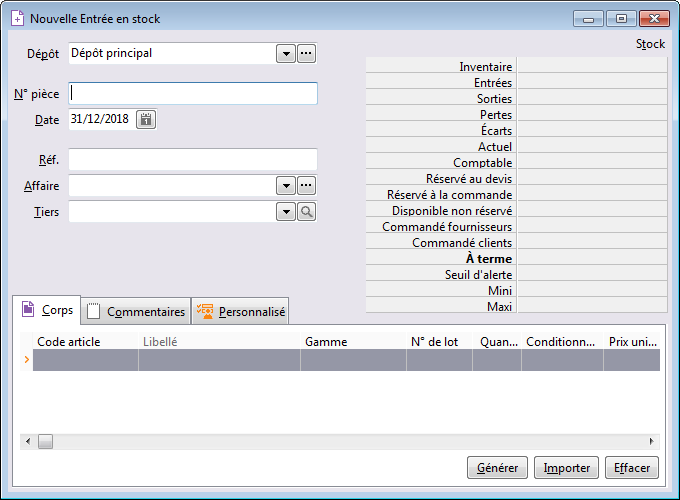This screenshot has height=500, width=680.
Task: Click the bold À terme row
Action: tap(517, 258)
